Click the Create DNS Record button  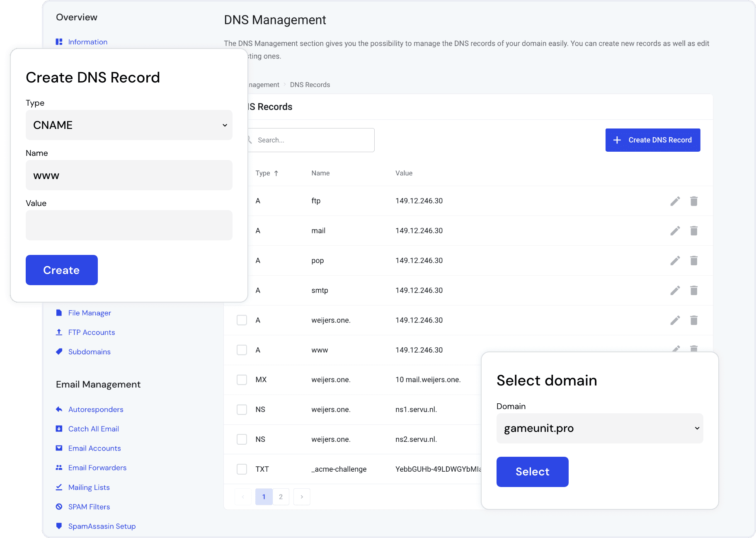point(653,140)
